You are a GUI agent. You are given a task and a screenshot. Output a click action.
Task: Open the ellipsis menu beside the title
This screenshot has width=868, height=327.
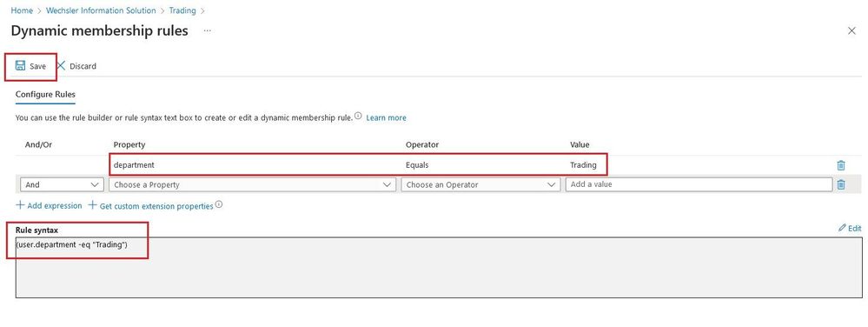(x=207, y=31)
